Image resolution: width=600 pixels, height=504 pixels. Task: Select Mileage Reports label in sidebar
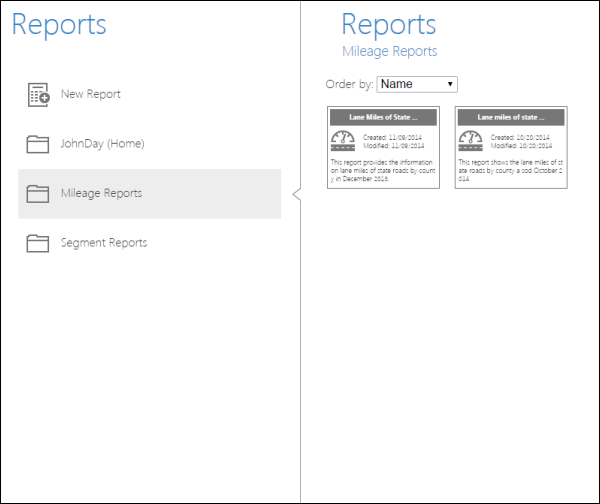(101, 194)
